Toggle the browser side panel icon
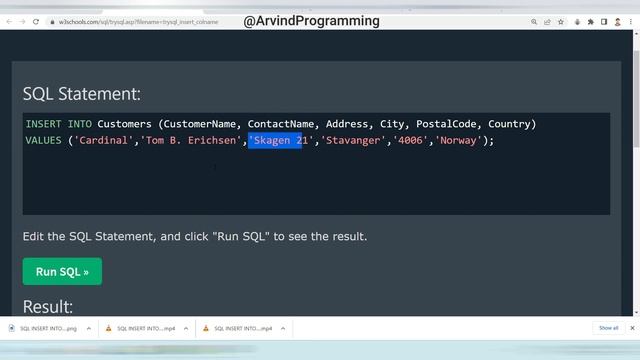 [x=604, y=22]
